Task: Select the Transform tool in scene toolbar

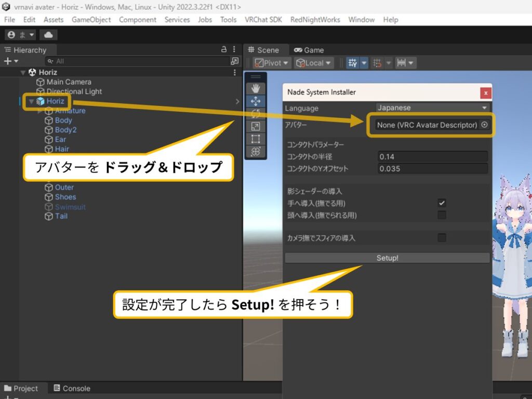Action: 256,151
